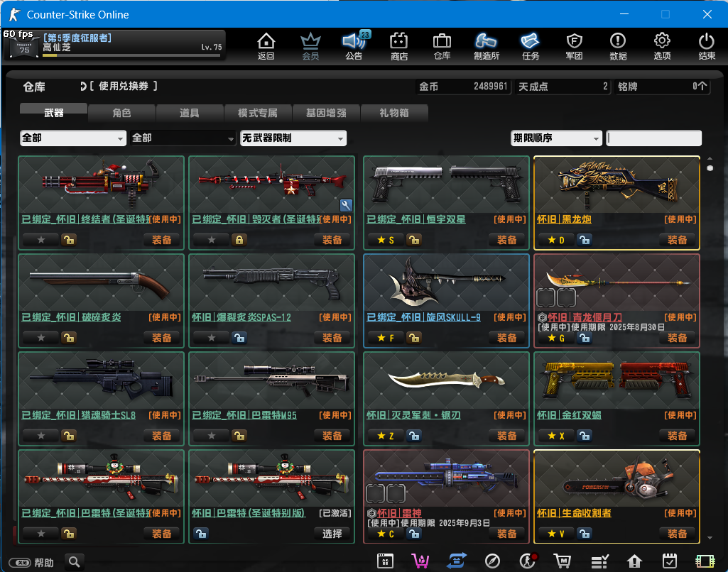Open the 期限顺序 sort dropdown
Image resolution: width=728 pixels, height=572 pixels.
[x=555, y=138]
